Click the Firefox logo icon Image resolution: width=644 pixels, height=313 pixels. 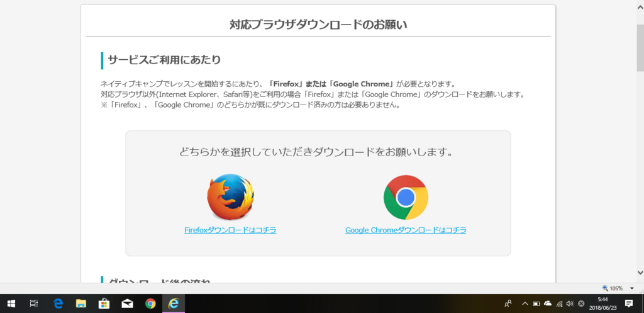coord(230,197)
